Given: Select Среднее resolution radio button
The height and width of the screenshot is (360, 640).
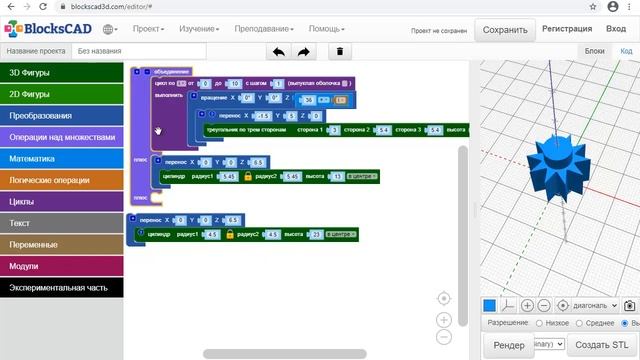Looking at the screenshot, I should [579, 323].
